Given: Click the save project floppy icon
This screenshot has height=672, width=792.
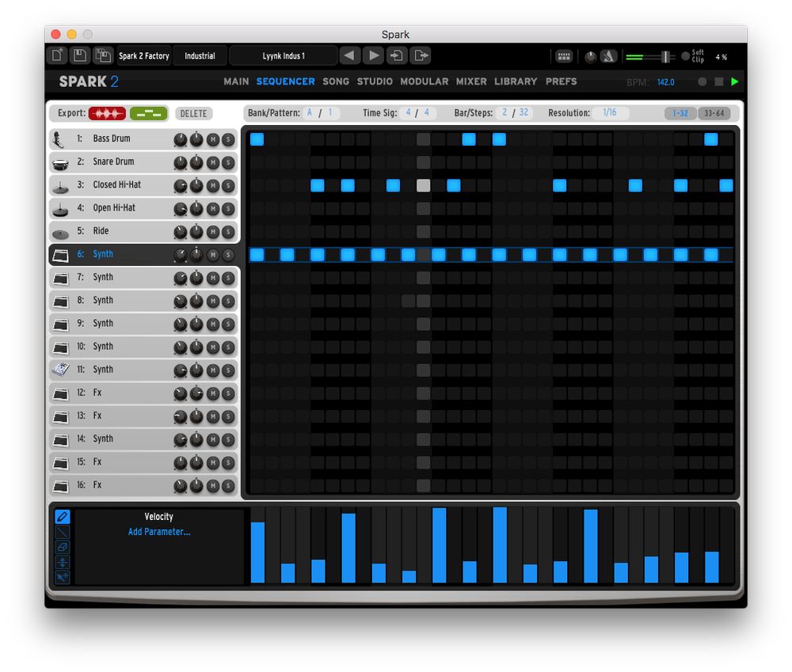Looking at the screenshot, I should [x=79, y=55].
